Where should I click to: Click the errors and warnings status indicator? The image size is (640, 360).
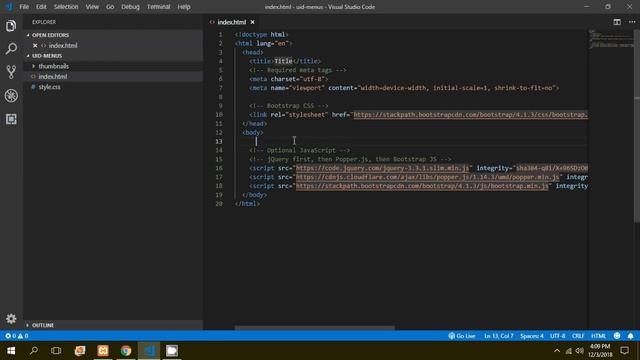(16, 336)
